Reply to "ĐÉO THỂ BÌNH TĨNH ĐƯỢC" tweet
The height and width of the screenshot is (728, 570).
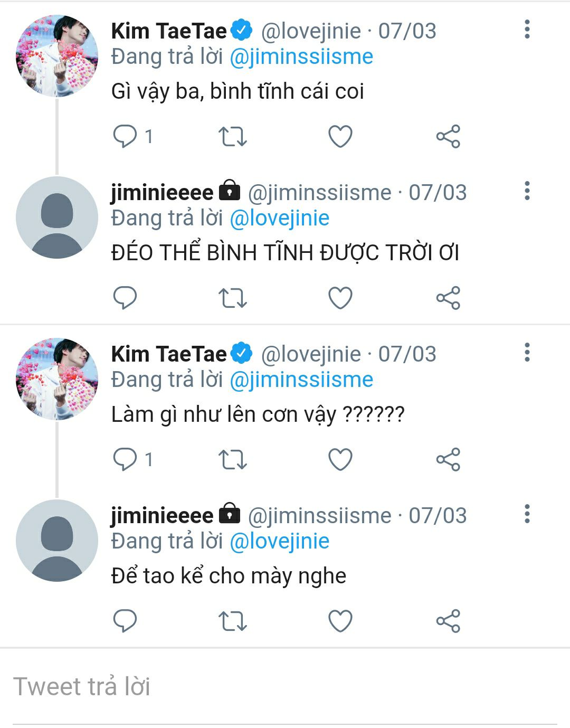point(125,298)
